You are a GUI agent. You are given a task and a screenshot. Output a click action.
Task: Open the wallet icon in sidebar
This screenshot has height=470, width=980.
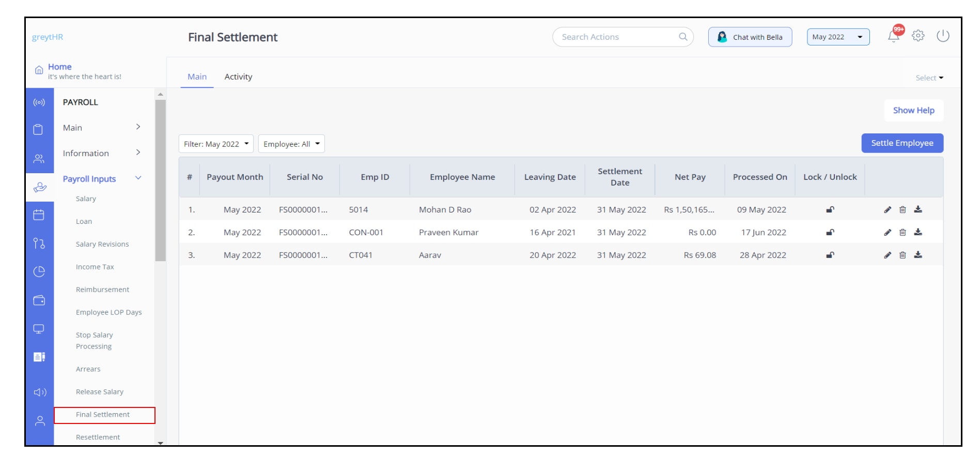tap(39, 300)
